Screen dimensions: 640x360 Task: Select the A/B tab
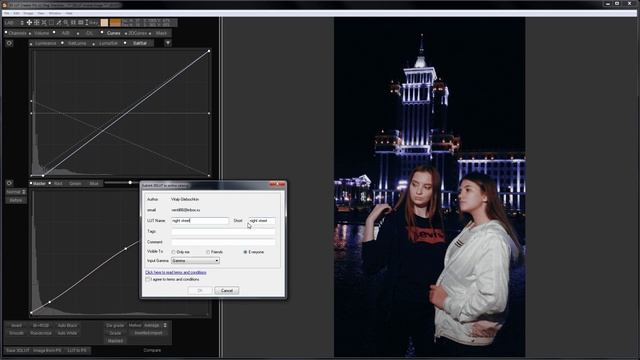pos(66,33)
